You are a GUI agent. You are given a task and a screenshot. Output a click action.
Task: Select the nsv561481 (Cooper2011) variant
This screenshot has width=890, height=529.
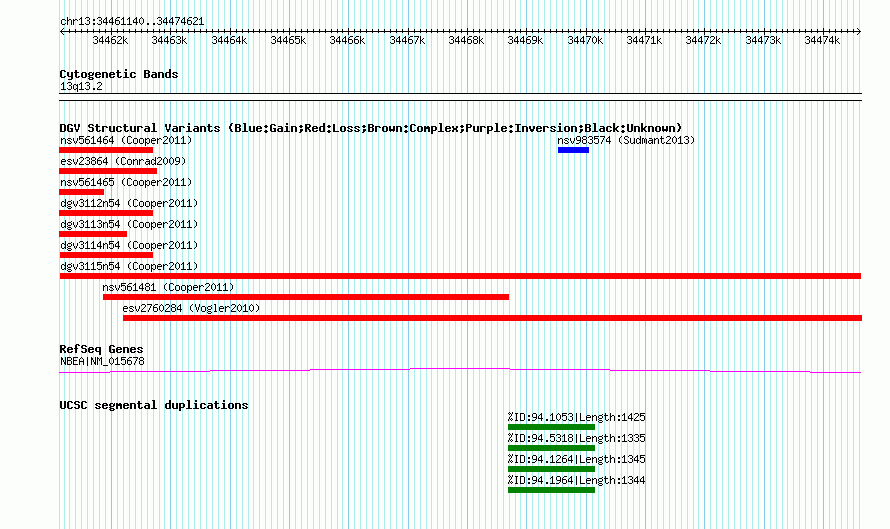pos(305,297)
